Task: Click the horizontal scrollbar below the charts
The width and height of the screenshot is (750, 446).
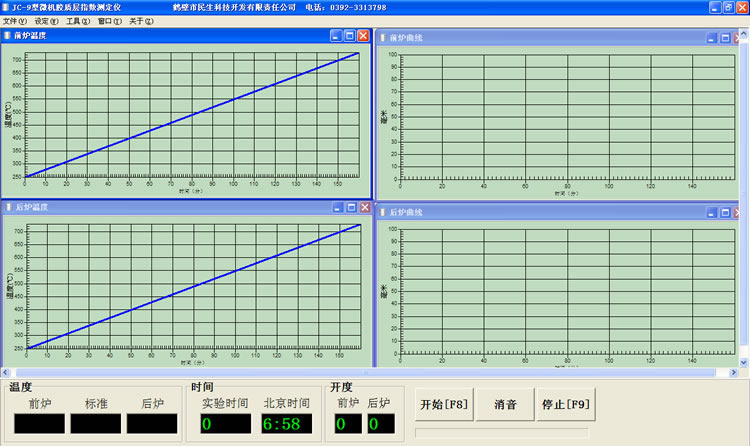Action: (x=370, y=373)
